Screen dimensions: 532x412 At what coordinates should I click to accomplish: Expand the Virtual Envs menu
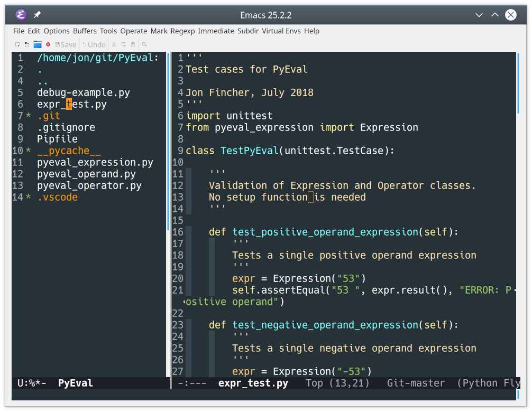click(x=281, y=31)
